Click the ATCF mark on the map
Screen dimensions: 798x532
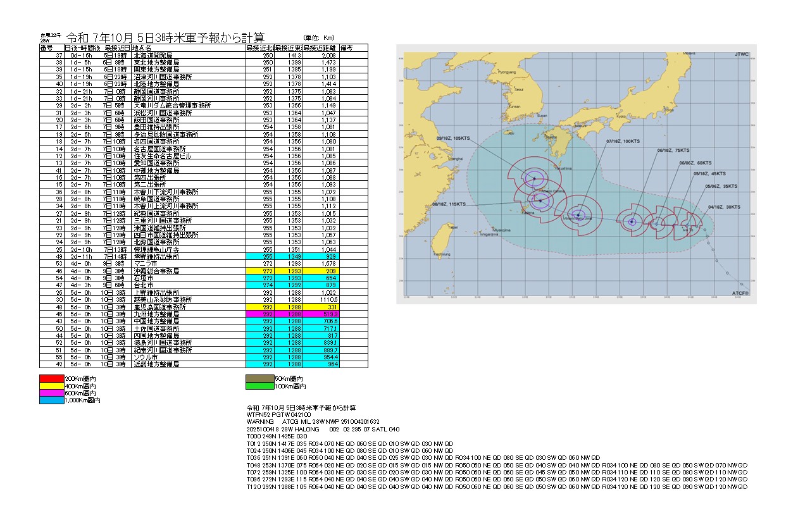click(740, 294)
